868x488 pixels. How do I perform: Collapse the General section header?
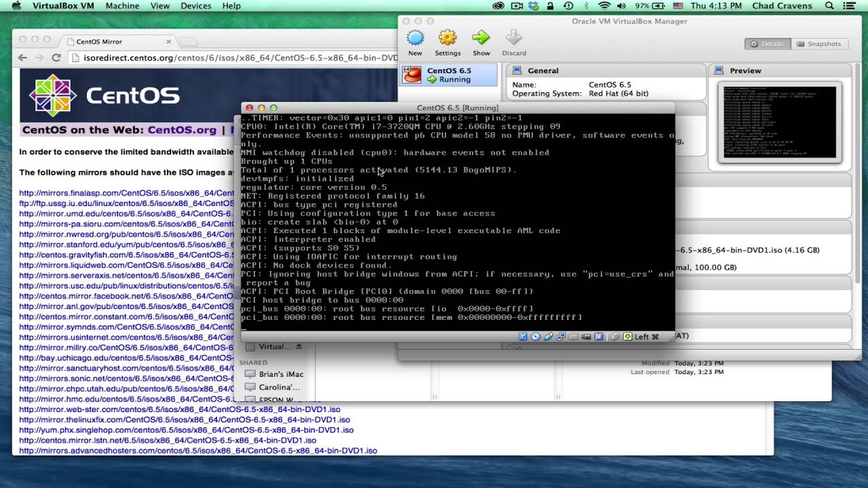(607, 70)
